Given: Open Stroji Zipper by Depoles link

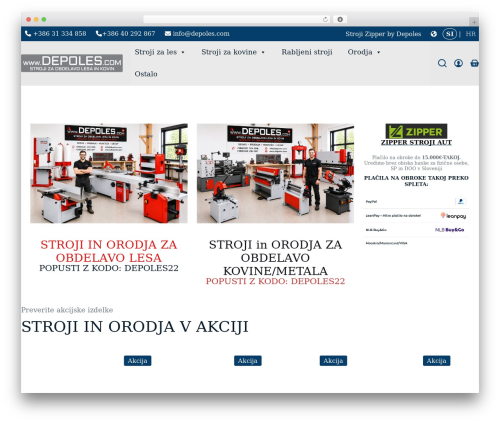Looking at the screenshot, I should [383, 34].
